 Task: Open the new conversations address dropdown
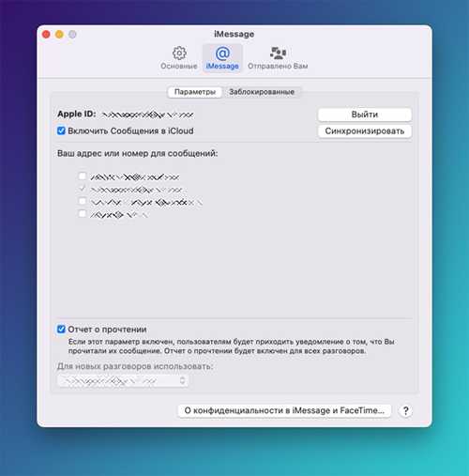tap(123, 380)
